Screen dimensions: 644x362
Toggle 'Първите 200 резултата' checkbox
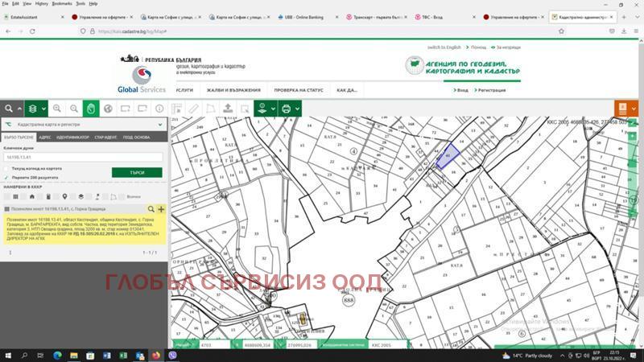click(x=6, y=177)
